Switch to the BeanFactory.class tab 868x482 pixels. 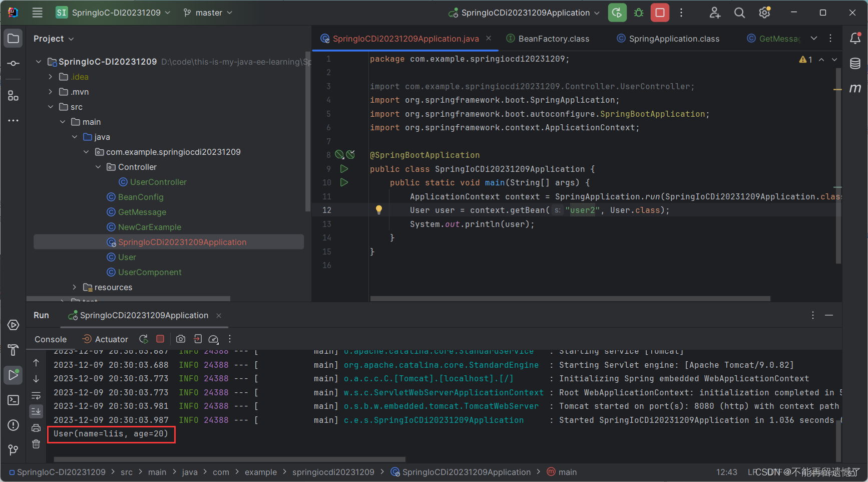[x=548, y=39]
